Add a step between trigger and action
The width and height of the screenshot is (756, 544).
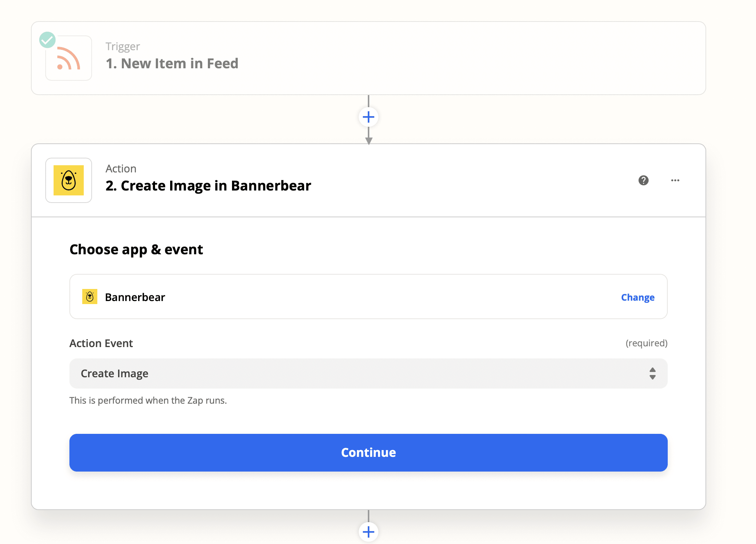(369, 117)
